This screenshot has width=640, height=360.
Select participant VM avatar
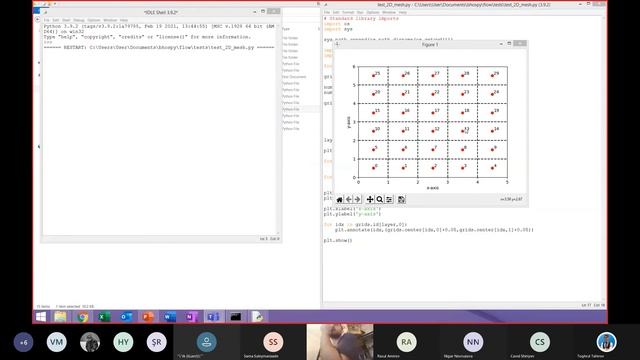[x=56, y=342]
